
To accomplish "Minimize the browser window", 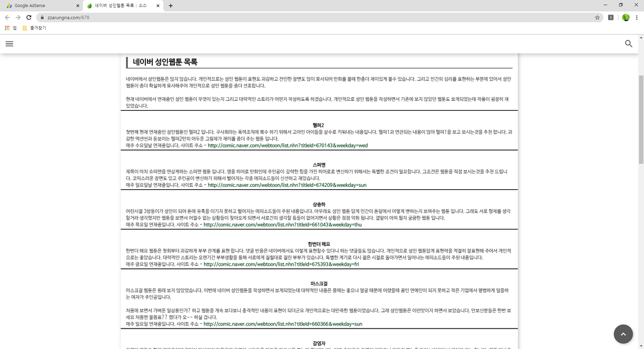I will click(605, 5).
